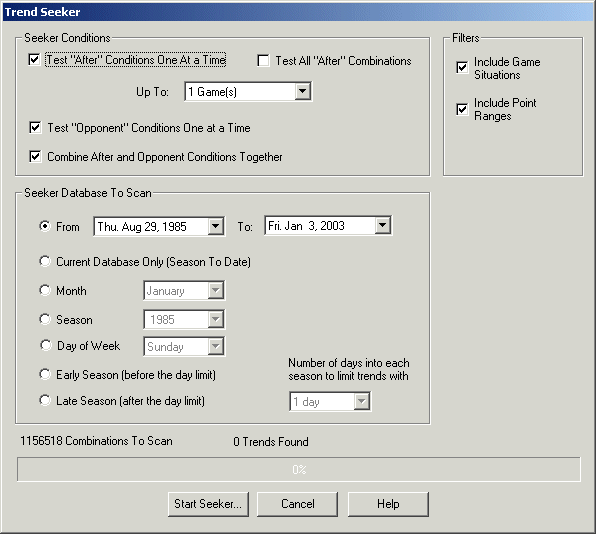Click the Start Seeker button
Screen dimensions: 596x534
tap(208, 504)
